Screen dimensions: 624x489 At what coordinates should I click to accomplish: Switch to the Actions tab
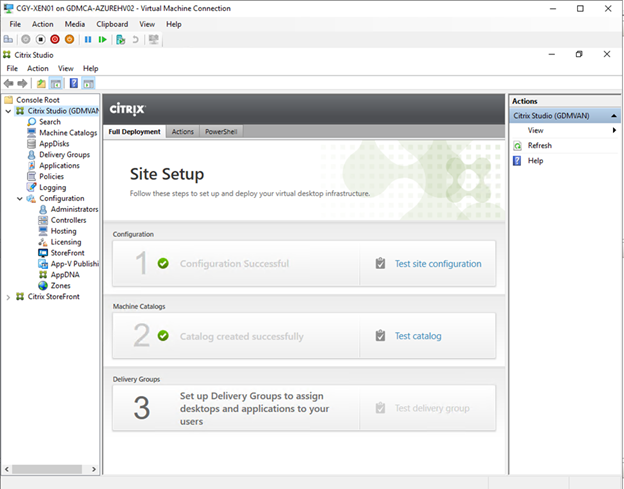click(x=183, y=132)
